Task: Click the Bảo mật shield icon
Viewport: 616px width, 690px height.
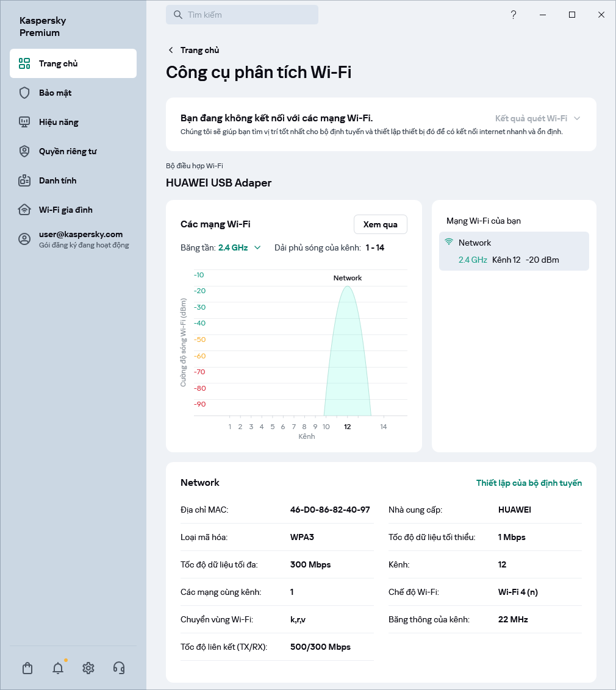Action: 24,93
